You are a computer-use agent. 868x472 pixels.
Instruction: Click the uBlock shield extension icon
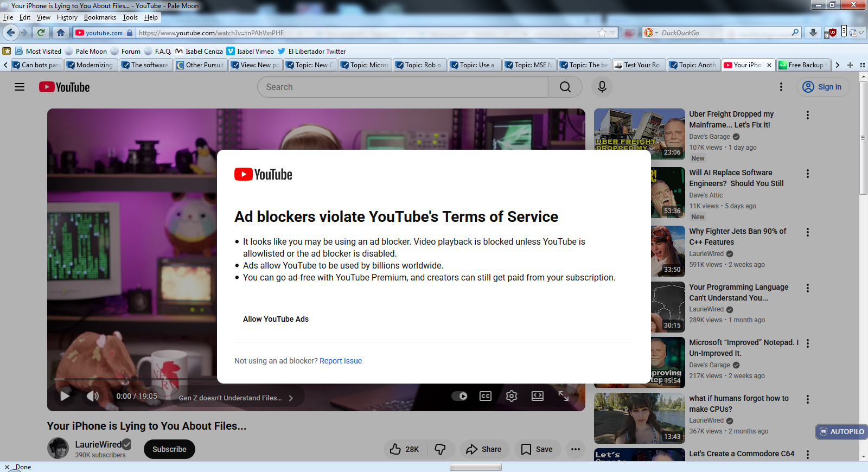pyautogui.click(x=831, y=33)
